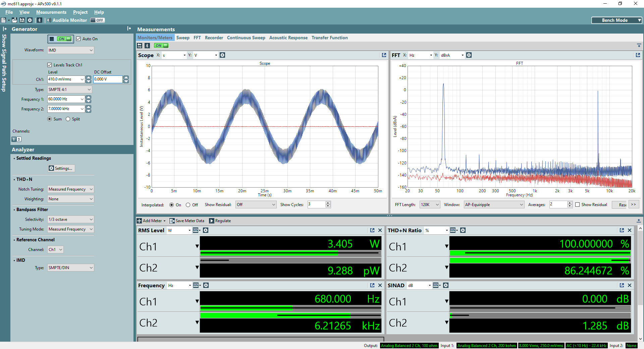Pop out the FFT graph window
Screen dimensions: 644x349
[x=638, y=55]
